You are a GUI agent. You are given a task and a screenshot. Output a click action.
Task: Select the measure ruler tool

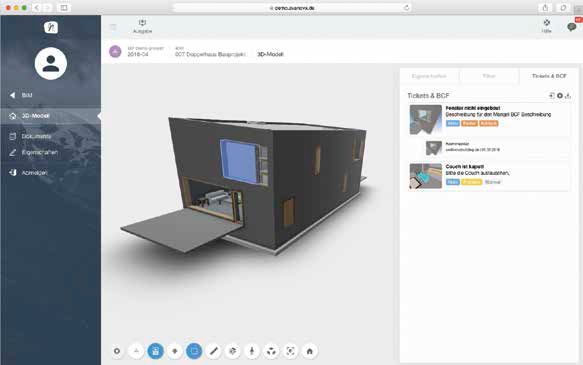[x=213, y=351]
